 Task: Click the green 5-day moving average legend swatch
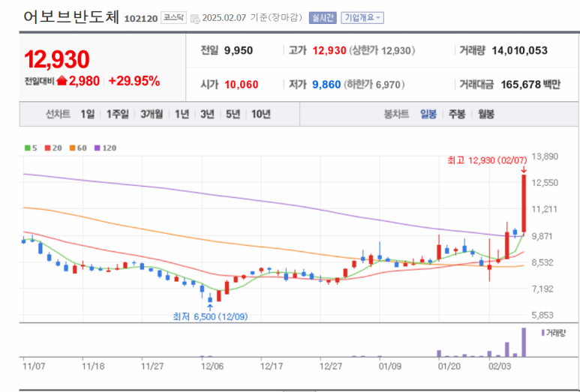(x=27, y=148)
